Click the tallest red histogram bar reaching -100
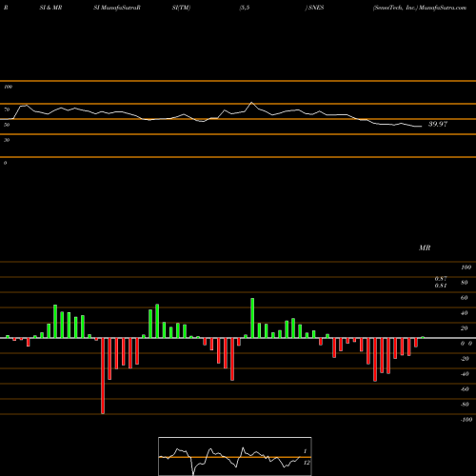Image resolution: width=476 pixels, height=476 pixels. (103, 376)
